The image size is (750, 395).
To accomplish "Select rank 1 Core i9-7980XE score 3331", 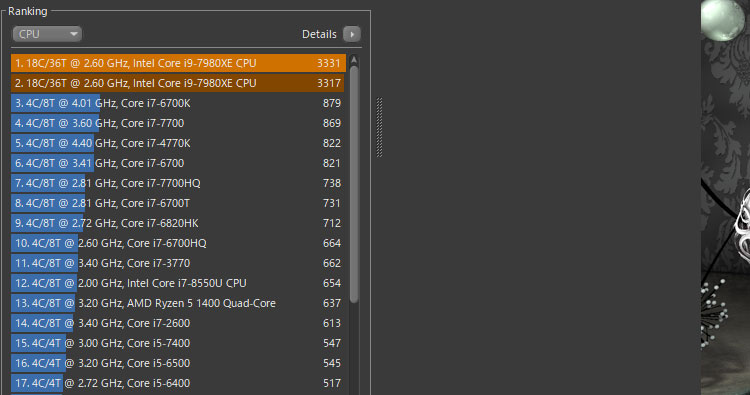I will (178, 63).
